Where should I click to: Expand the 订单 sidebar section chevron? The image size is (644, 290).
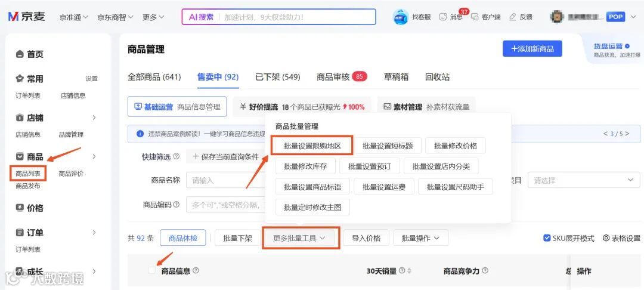94,233
